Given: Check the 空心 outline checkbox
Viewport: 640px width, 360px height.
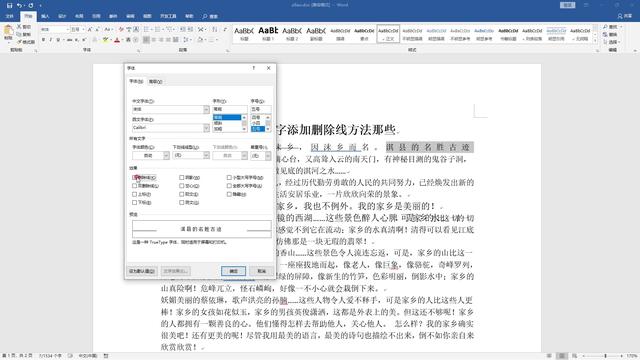Looking at the screenshot, I should [182, 186].
